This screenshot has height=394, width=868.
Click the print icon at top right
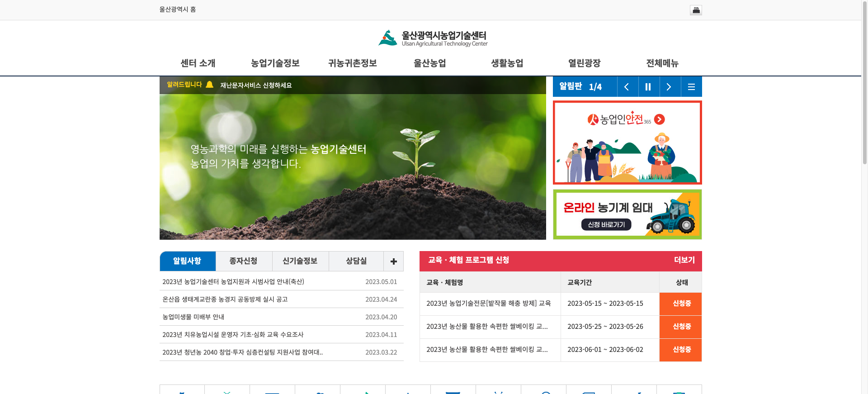point(696,10)
